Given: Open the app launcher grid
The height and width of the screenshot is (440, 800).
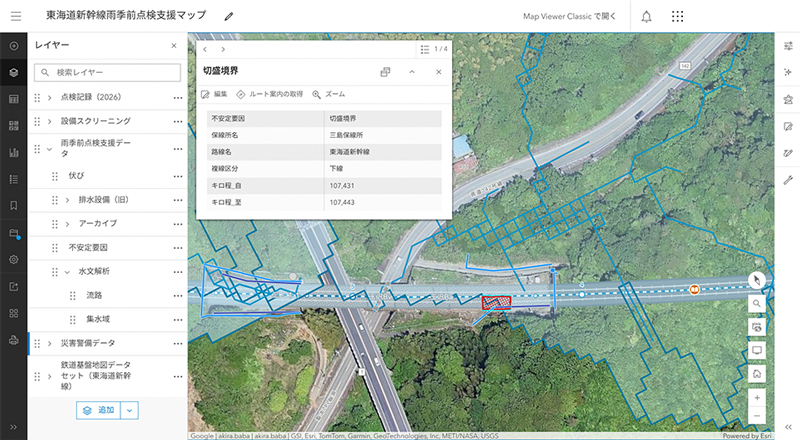Looking at the screenshot, I should 678,16.
